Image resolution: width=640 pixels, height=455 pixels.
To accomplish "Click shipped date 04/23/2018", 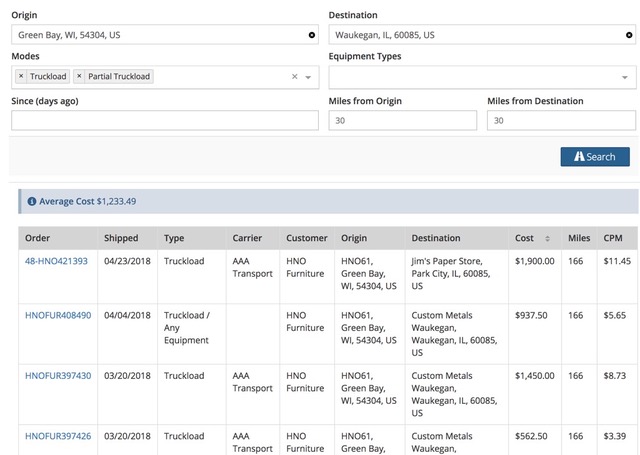I will (127, 261).
